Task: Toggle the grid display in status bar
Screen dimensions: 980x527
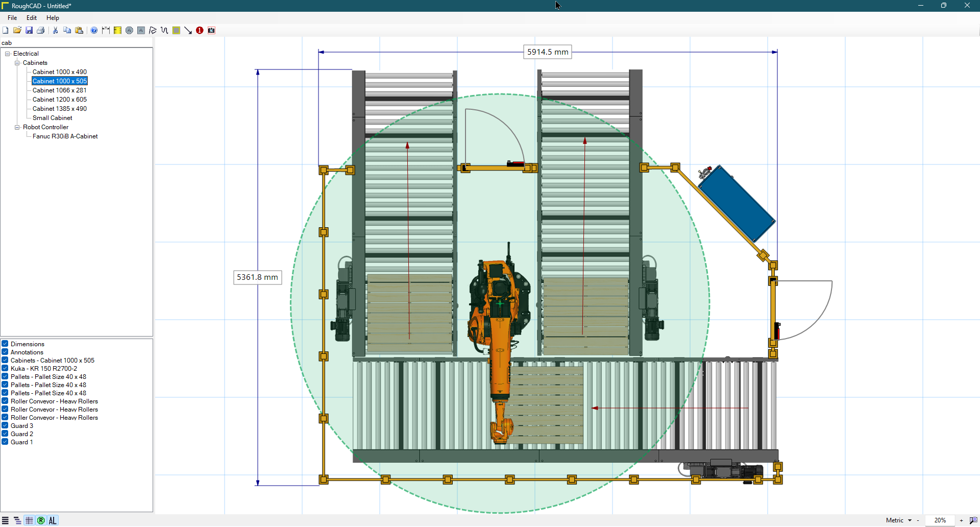Action: pos(29,520)
